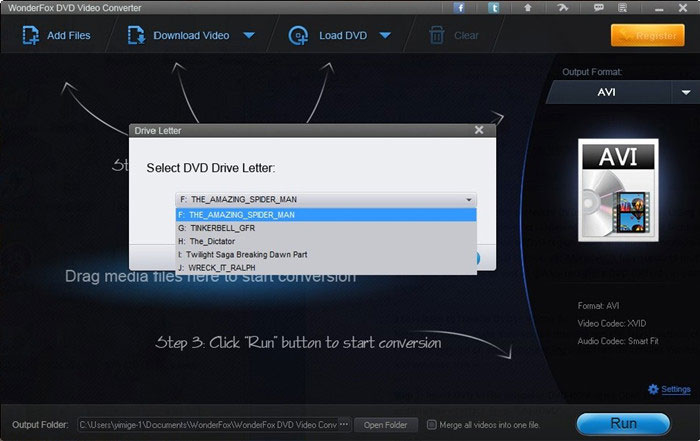Click the Video Codec: XVID text
The height and width of the screenshot is (441, 700).
click(612, 323)
